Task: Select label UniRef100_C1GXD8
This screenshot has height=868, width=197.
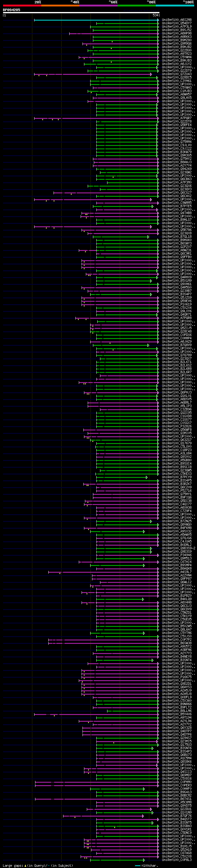Action: coord(177,416)
